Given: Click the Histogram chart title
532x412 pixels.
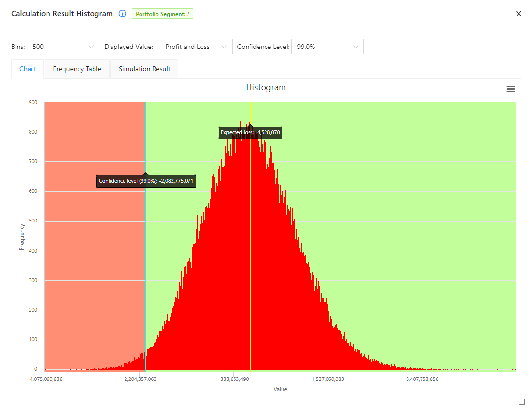Looking at the screenshot, I should 266,87.
